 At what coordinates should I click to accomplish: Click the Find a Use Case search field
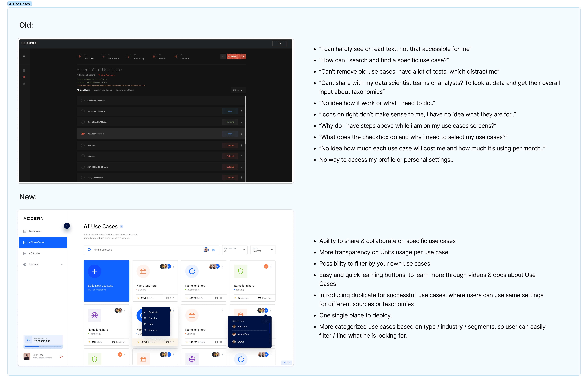[151, 250]
